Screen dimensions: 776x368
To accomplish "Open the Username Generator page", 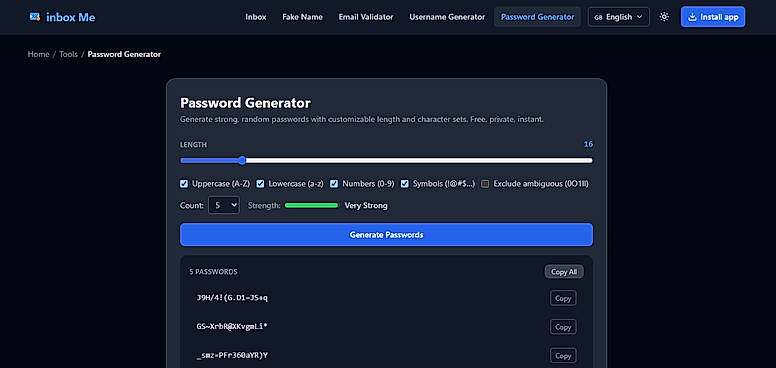I will tap(447, 17).
